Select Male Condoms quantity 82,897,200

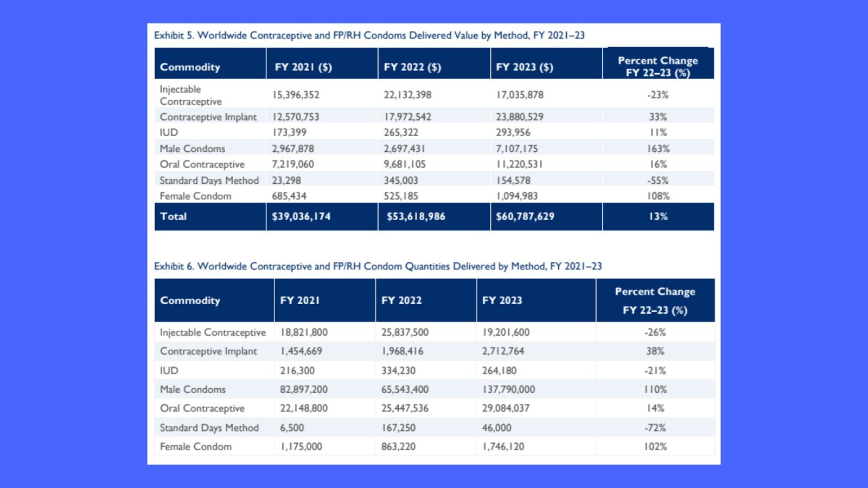pyautogui.click(x=304, y=389)
